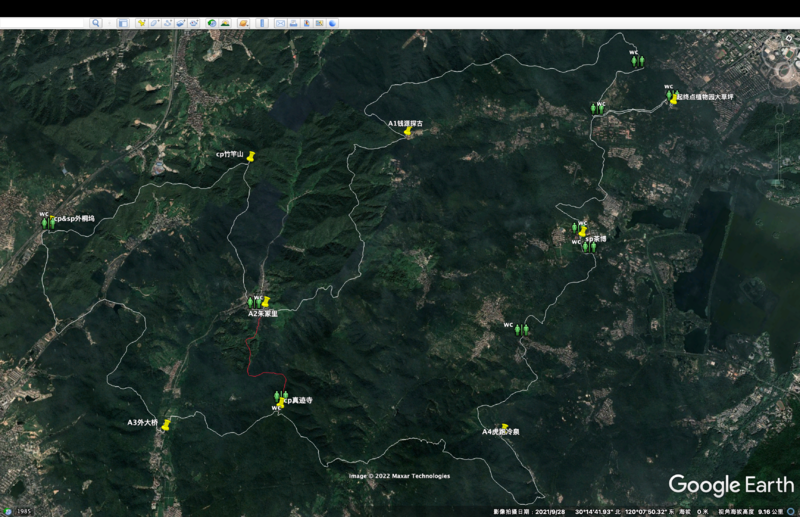Open the planets switcher icon
Viewport: 800px width, 517px height.
[241, 22]
